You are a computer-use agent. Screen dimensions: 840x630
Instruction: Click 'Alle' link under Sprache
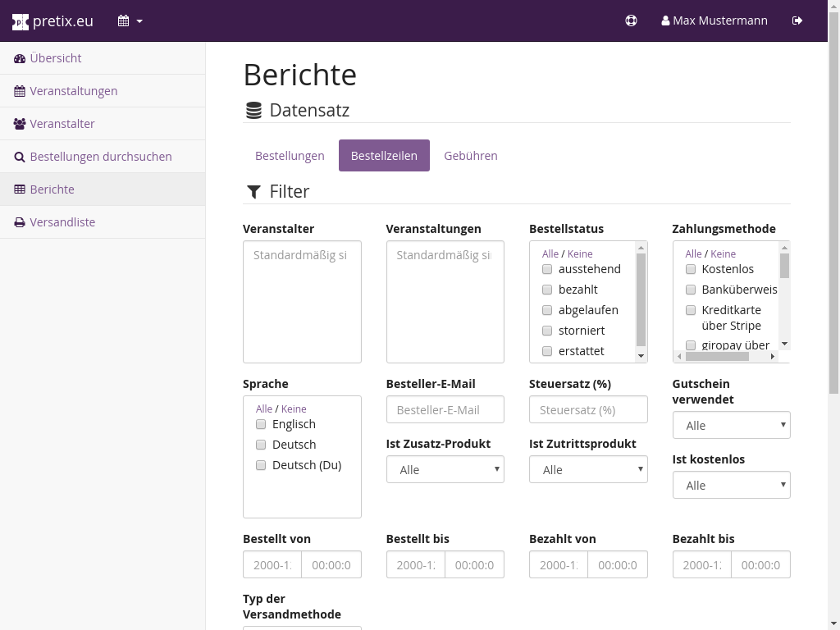(263, 409)
